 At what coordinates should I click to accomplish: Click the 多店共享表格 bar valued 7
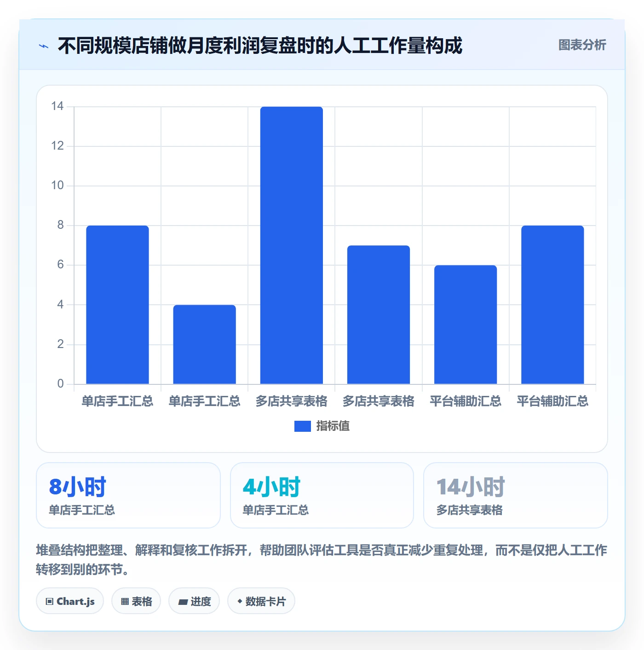[x=379, y=314]
